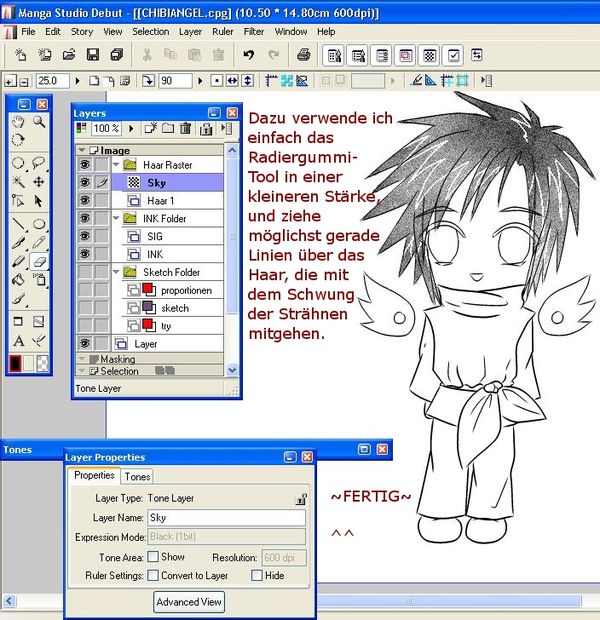Open the zoom value 25.0 dropdown arrow
This screenshot has width=600, height=620.
(78, 81)
